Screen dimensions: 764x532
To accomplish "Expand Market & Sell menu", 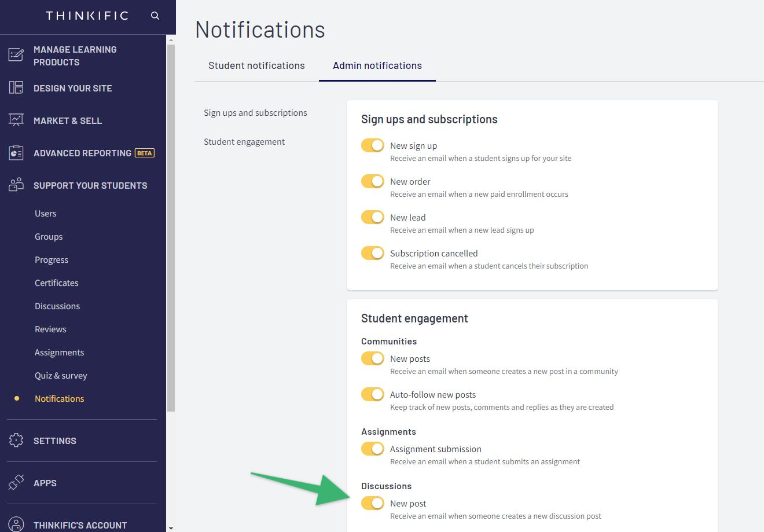I will (x=68, y=120).
